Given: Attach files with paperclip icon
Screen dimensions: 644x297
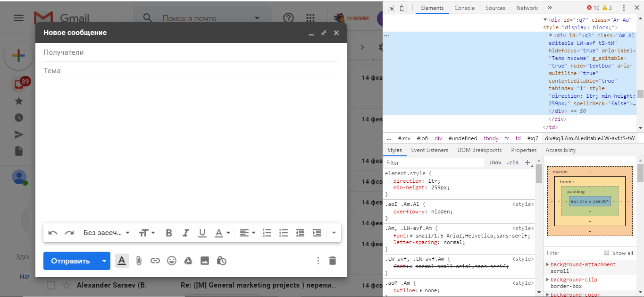Looking at the screenshot, I should (x=139, y=261).
